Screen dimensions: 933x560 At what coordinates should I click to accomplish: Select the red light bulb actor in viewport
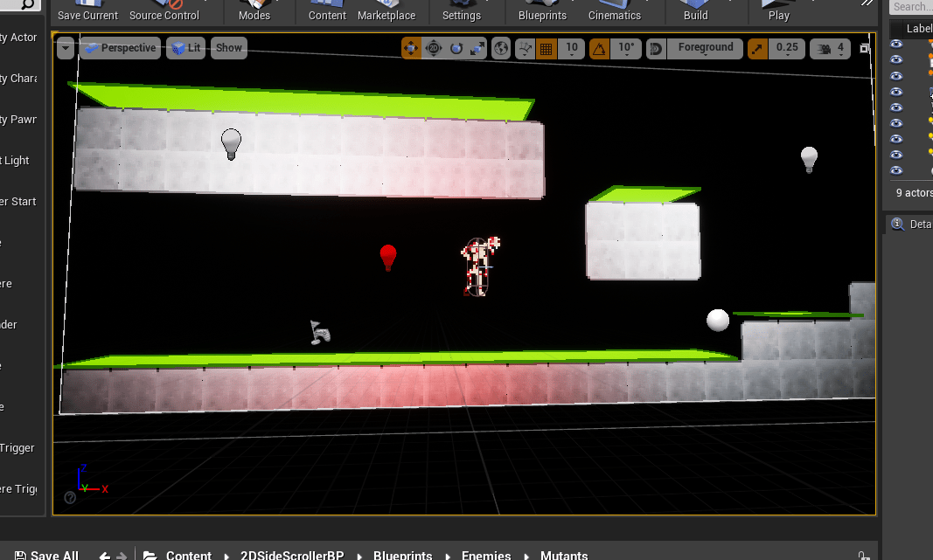(x=388, y=258)
